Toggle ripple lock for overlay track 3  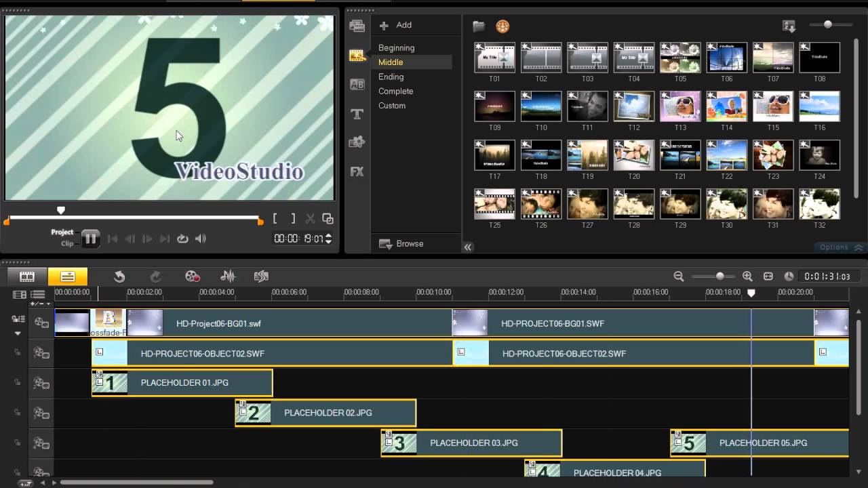coord(18,413)
